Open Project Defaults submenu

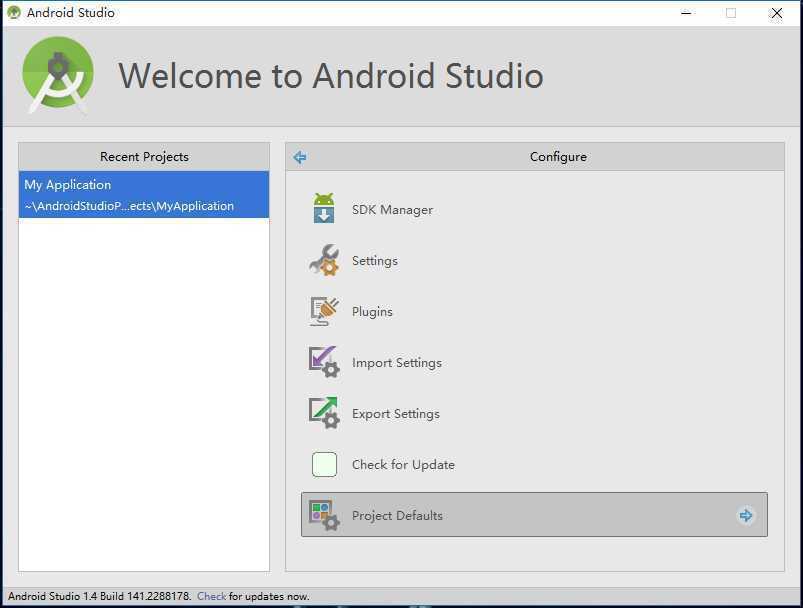(534, 515)
